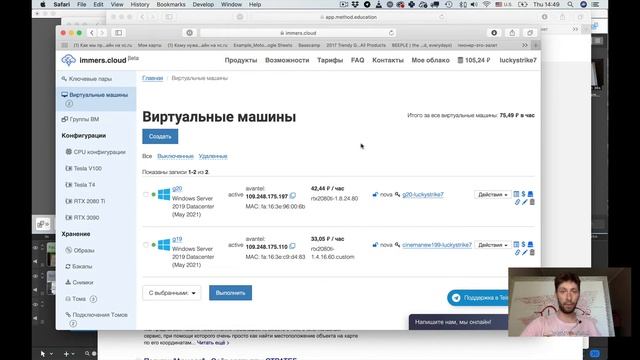640x360 pixels.
Task: Click the pencil edit icon for g20
Action: [x=524, y=202]
